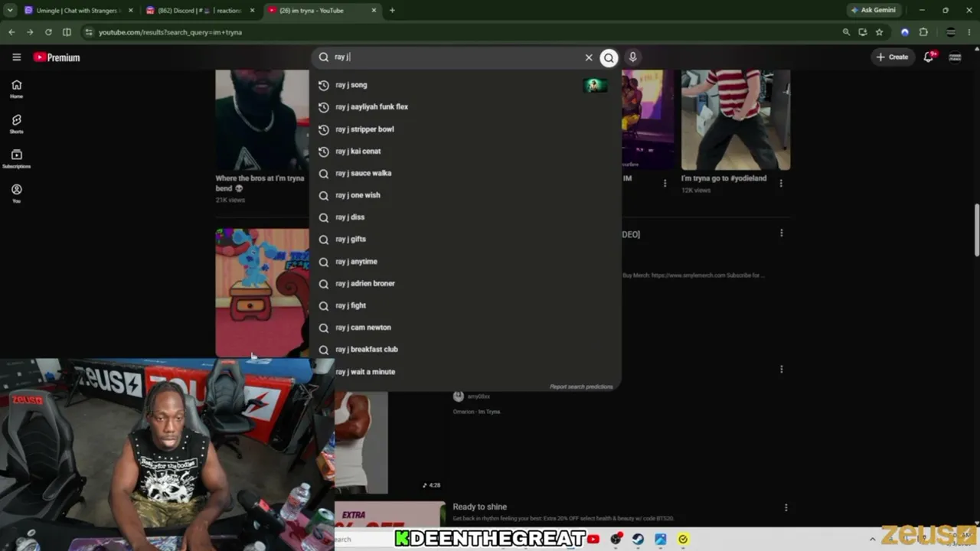Open Steam from the taskbar
The height and width of the screenshot is (551, 980).
(x=638, y=540)
